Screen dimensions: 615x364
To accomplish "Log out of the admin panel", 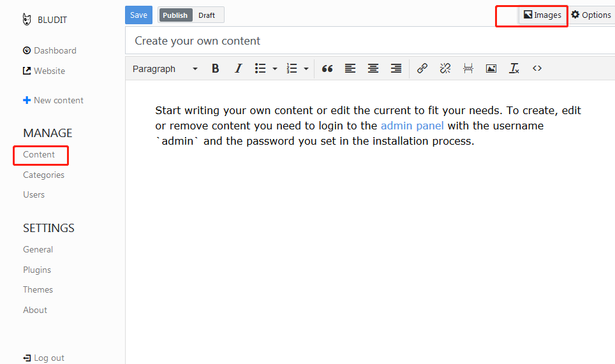I will click(x=43, y=358).
